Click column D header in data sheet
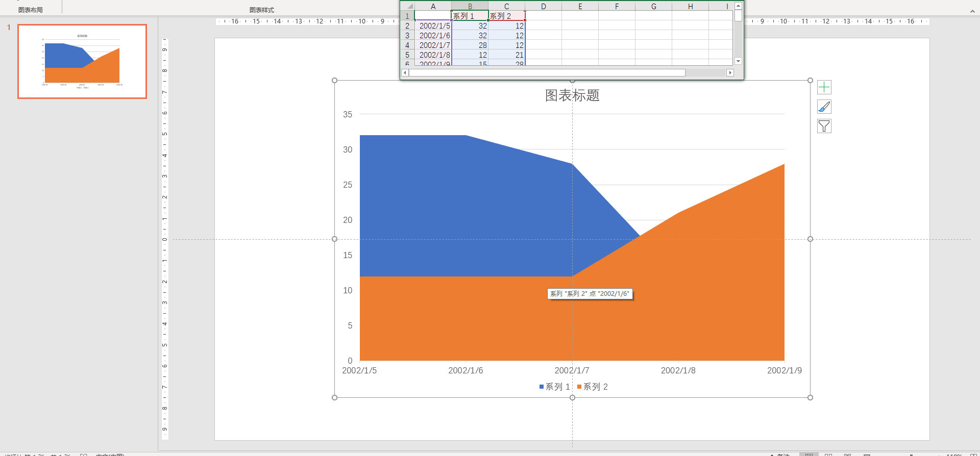This screenshot has width=980, height=456. pos(544,6)
